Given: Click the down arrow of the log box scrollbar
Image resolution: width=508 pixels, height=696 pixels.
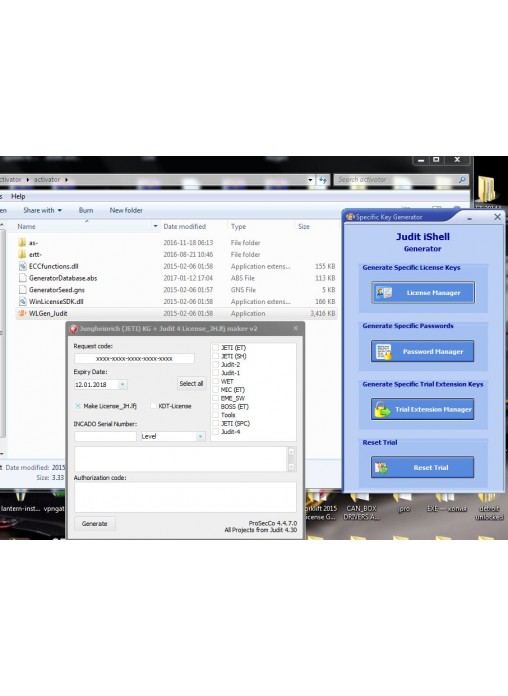Looking at the screenshot, I should point(292,467).
